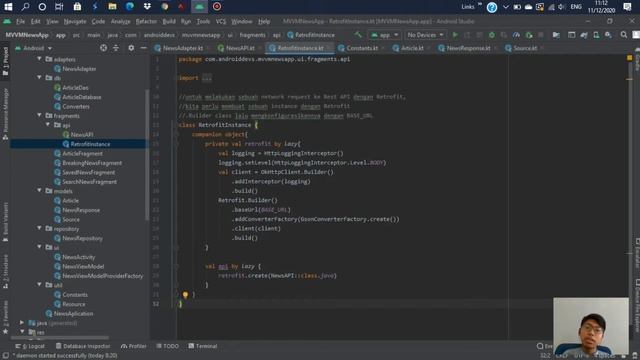
Task: Open the AVD Manager icon
Action: pos(596,35)
